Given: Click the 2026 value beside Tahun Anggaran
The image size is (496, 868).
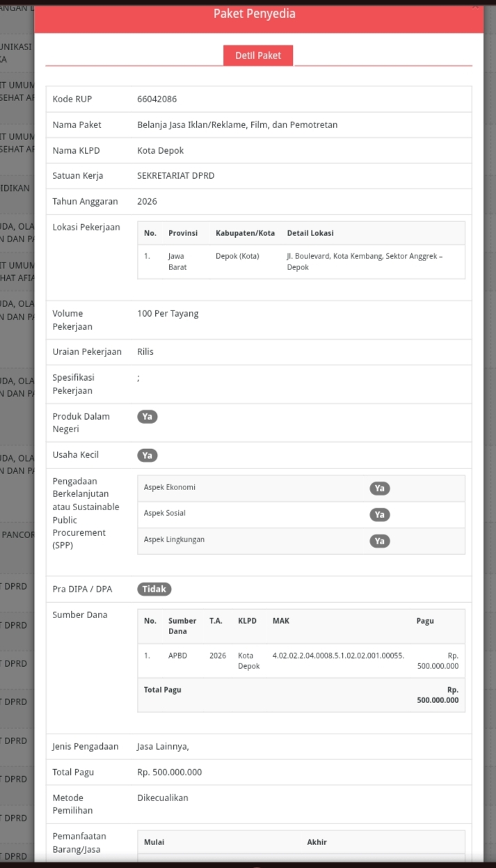Looking at the screenshot, I should (147, 202).
